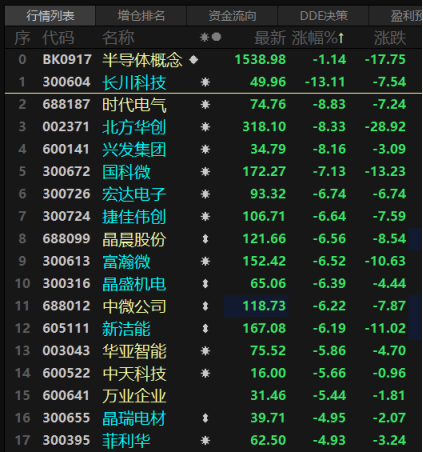The width and height of the screenshot is (423, 452).
Task: Open stock 时代电气
Action: click(x=134, y=105)
